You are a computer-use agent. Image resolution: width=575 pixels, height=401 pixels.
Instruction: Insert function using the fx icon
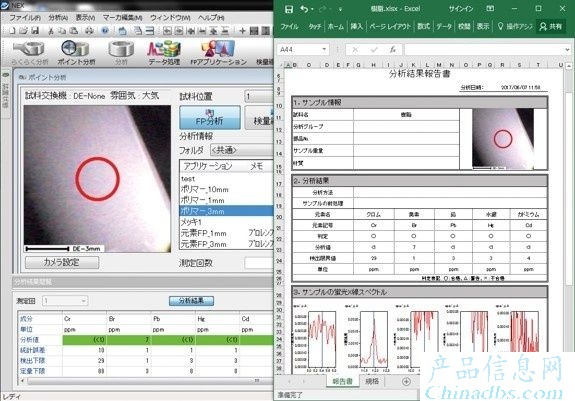point(392,49)
